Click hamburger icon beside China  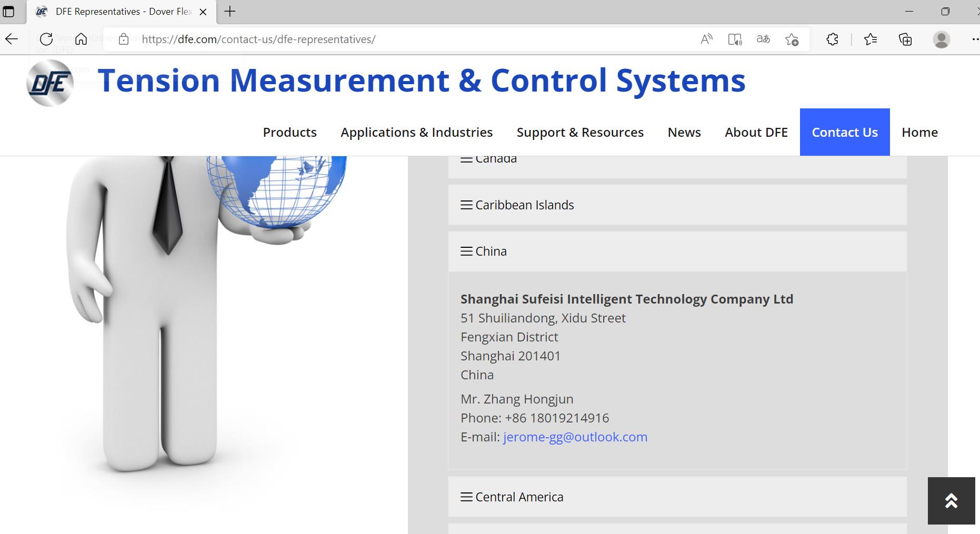[x=466, y=251]
